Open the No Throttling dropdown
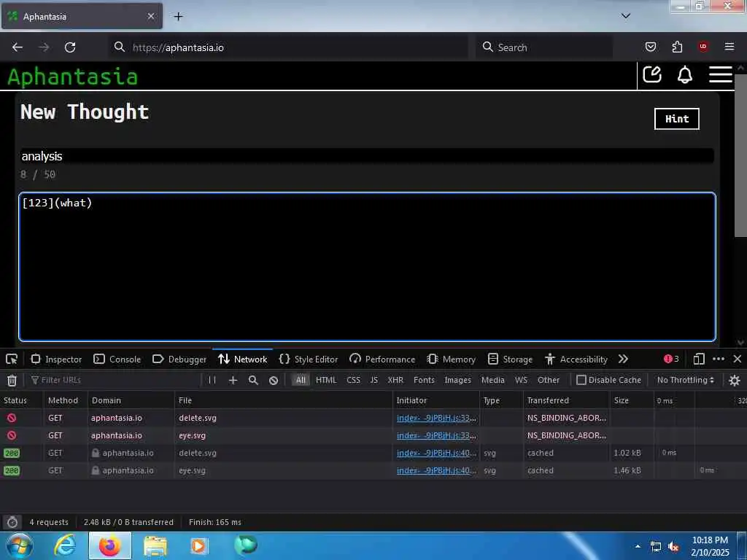747x560 pixels. tap(686, 380)
